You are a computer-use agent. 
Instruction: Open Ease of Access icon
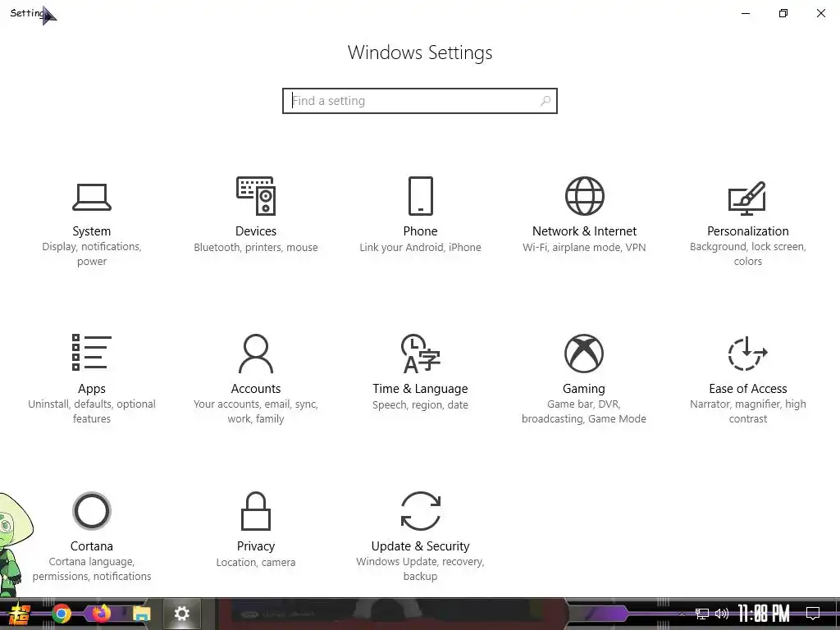(747, 354)
